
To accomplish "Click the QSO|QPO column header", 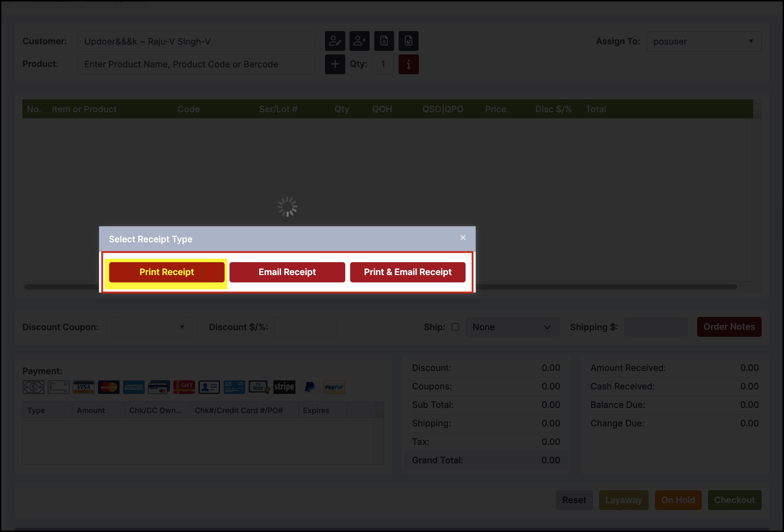I will (x=443, y=109).
